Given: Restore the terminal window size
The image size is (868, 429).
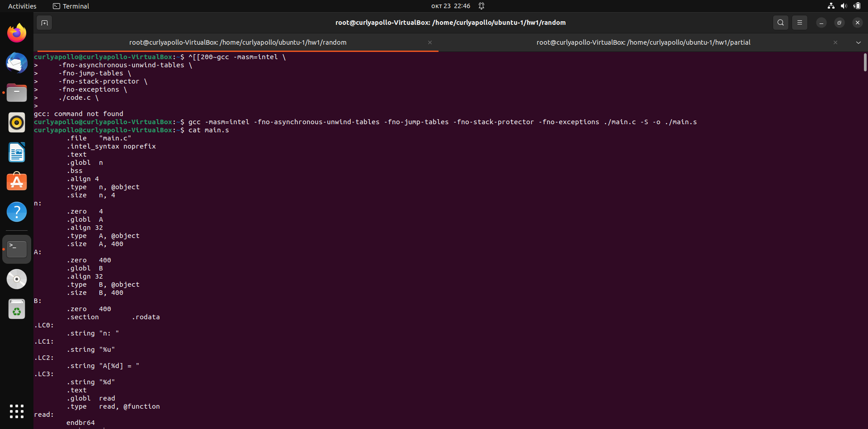Looking at the screenshot, I should pos(839,23).
